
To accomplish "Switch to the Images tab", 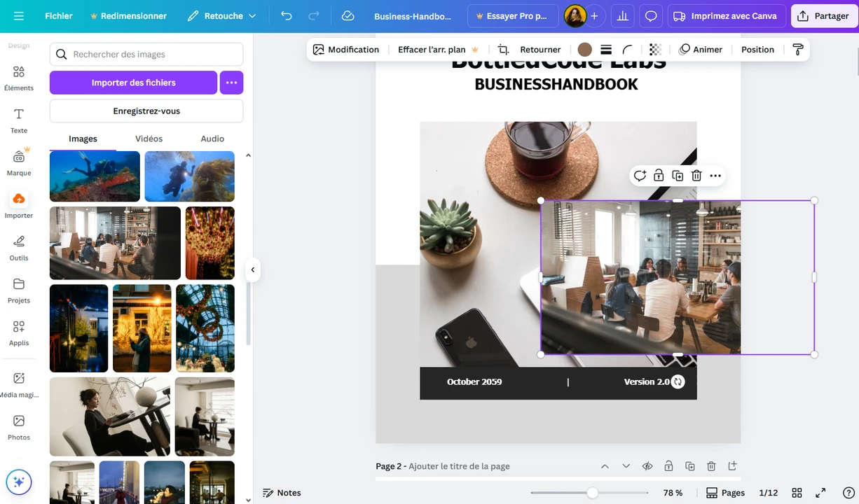I will 83,139.
